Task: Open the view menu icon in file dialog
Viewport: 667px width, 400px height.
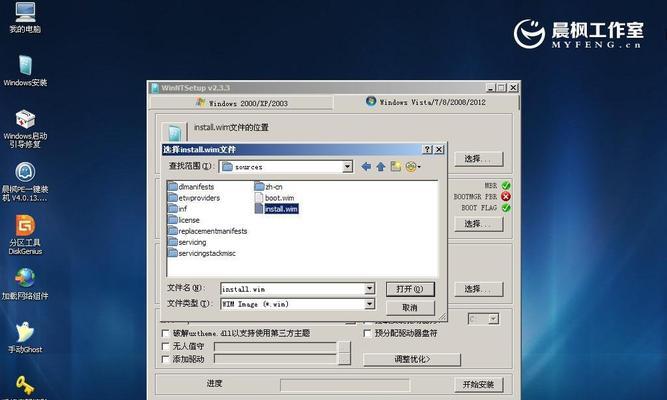Action: (x=413, y=167)
